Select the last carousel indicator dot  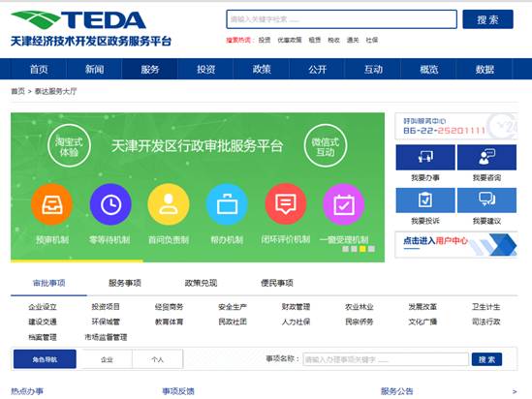tap(371, 249)
